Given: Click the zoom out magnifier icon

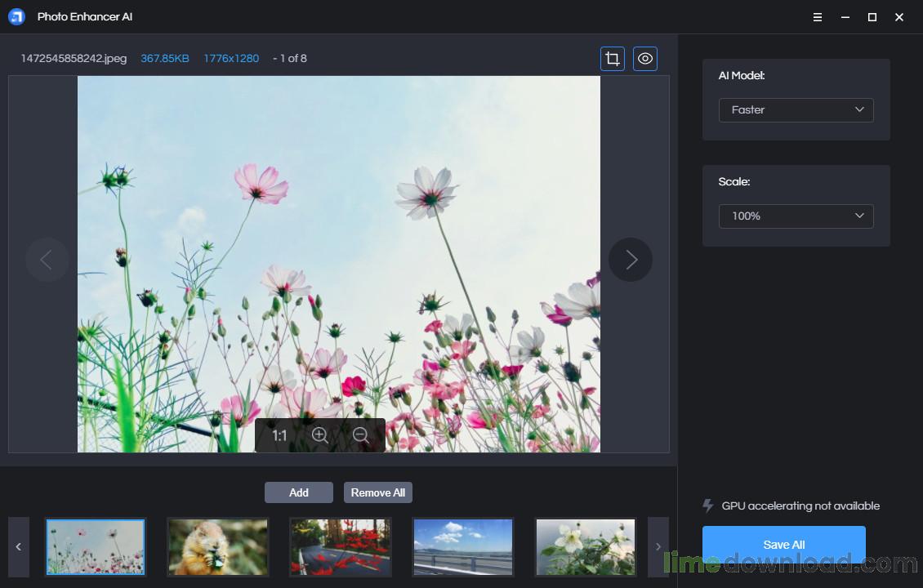Looking at the screenshot, I should (361, 435).
